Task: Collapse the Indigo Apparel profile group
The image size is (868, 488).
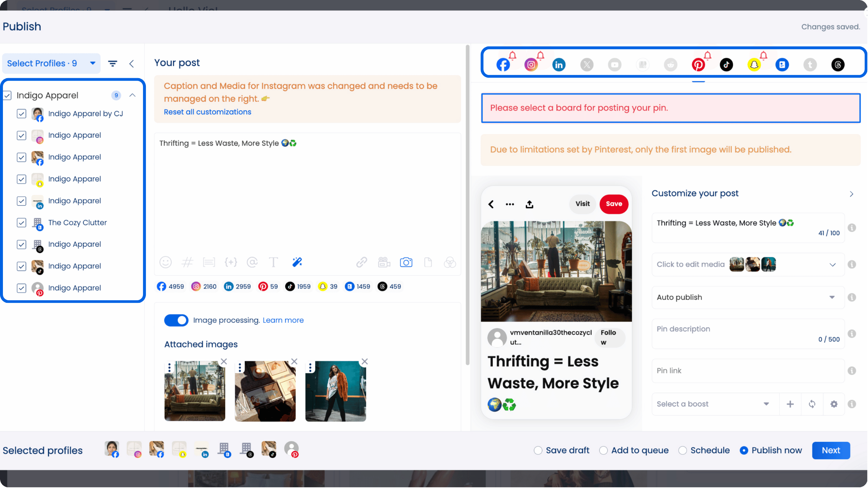Action: (132, 95)
